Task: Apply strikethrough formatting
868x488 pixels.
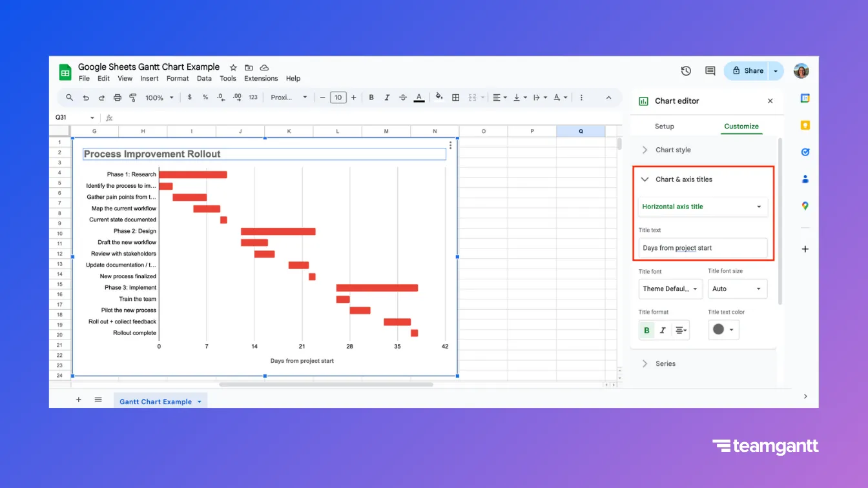Action: [x=402, y=97]
